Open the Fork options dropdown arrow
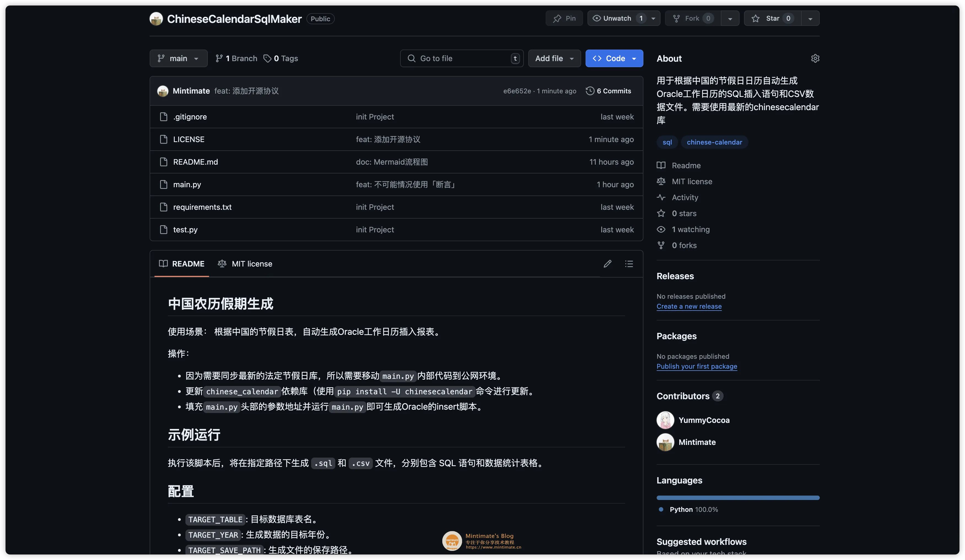965x560 pixels. coord(730,18)
